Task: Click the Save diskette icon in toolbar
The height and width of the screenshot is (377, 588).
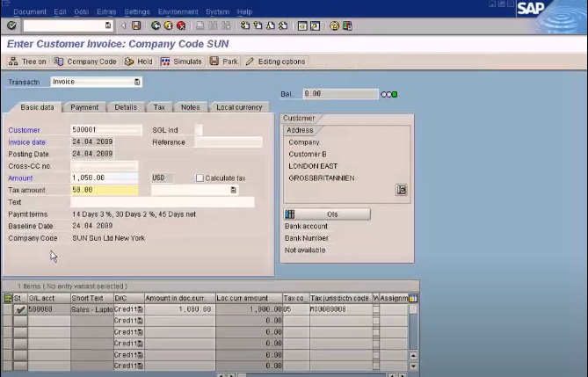Action: 136,25
